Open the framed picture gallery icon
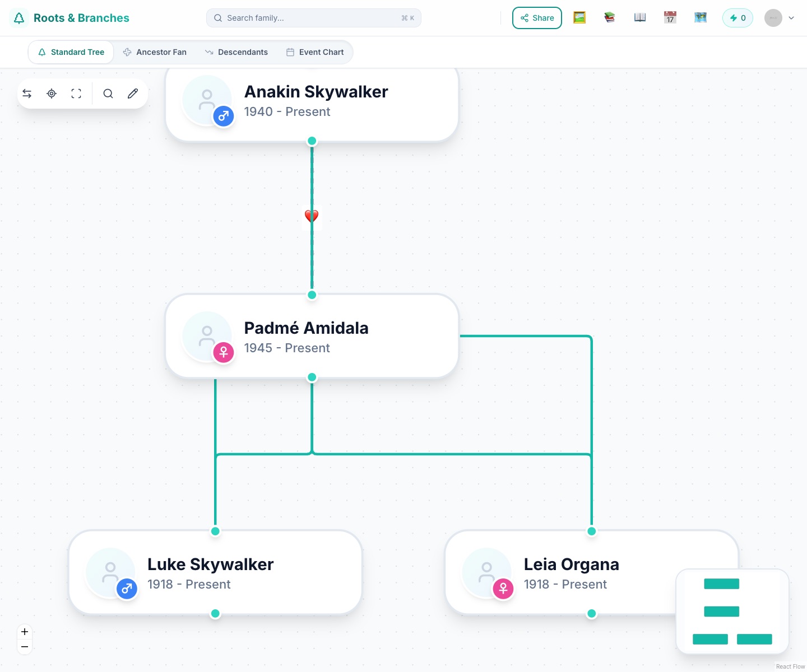The image size is (807, 672). [x=579, y=18]
